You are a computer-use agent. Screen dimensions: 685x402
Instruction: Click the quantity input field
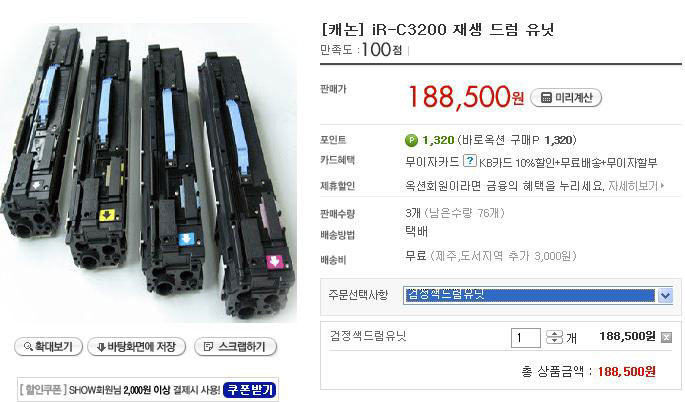click(526, 338)
